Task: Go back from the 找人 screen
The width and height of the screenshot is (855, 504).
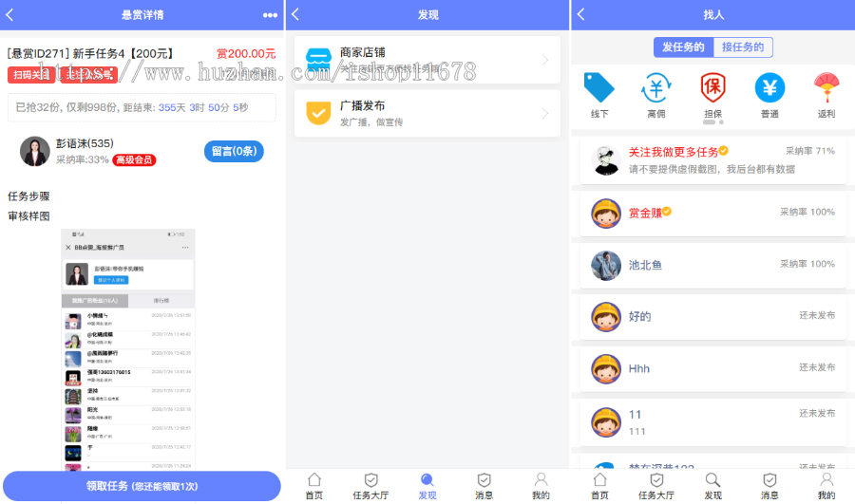Action: 580,14
